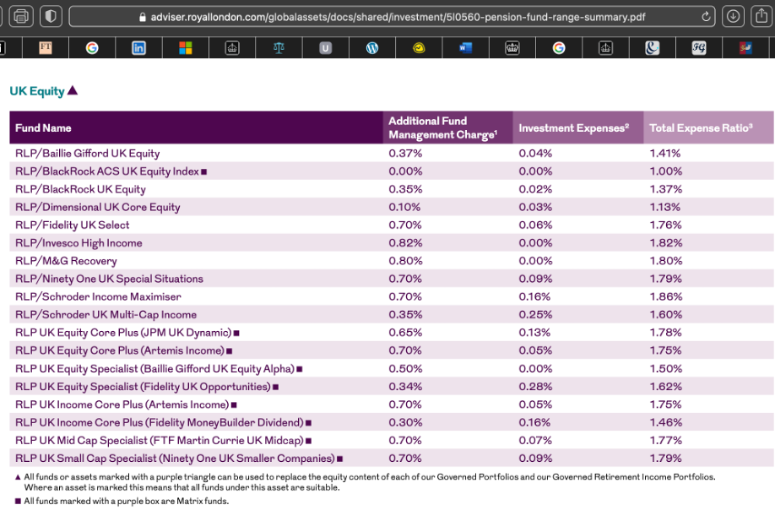
Task: Click 0.37% charge for Baillie Gifford UK Equity
Action: pyautogui.click(x=405, y=154)
